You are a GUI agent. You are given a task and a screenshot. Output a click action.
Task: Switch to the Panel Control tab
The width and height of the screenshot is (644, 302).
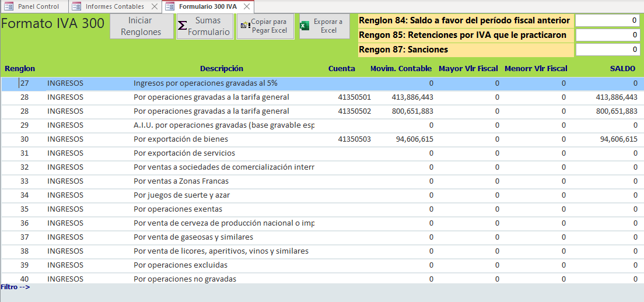(34, 6)
